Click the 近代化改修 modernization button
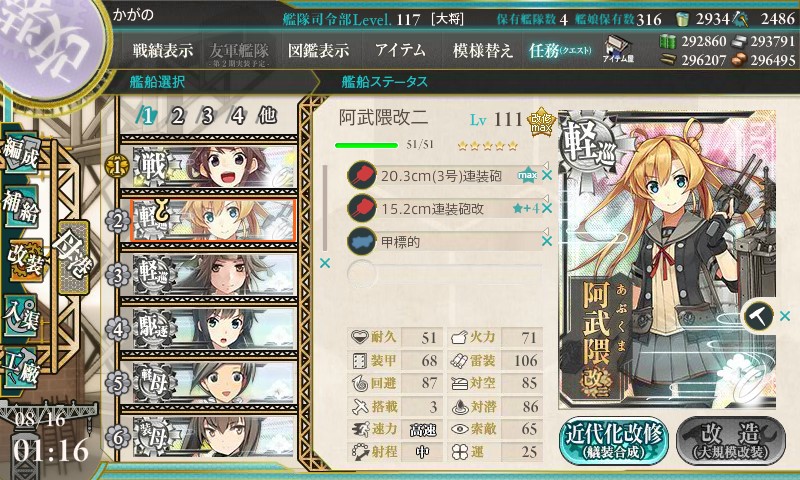 point(614,440)
